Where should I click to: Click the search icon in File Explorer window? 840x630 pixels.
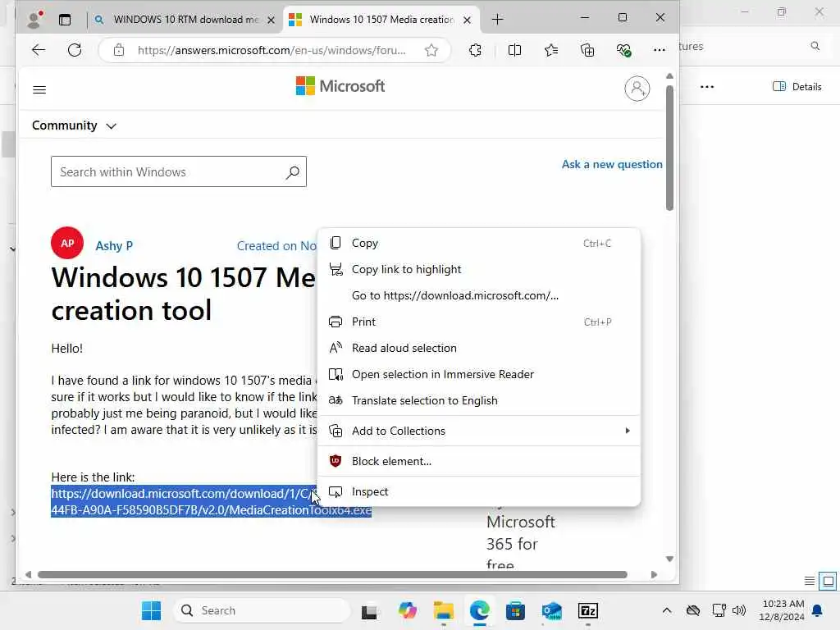pos(815,46)
